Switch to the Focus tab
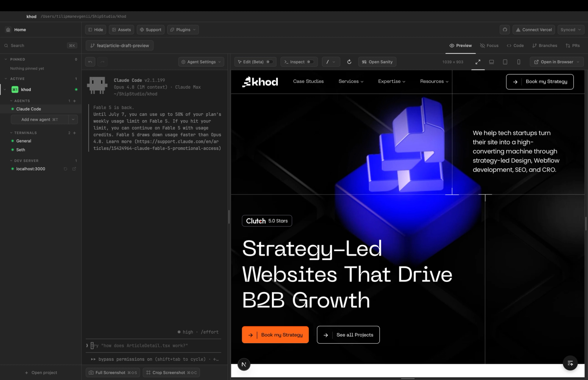The height and width of the screenshot is (380, 588). 489,46
